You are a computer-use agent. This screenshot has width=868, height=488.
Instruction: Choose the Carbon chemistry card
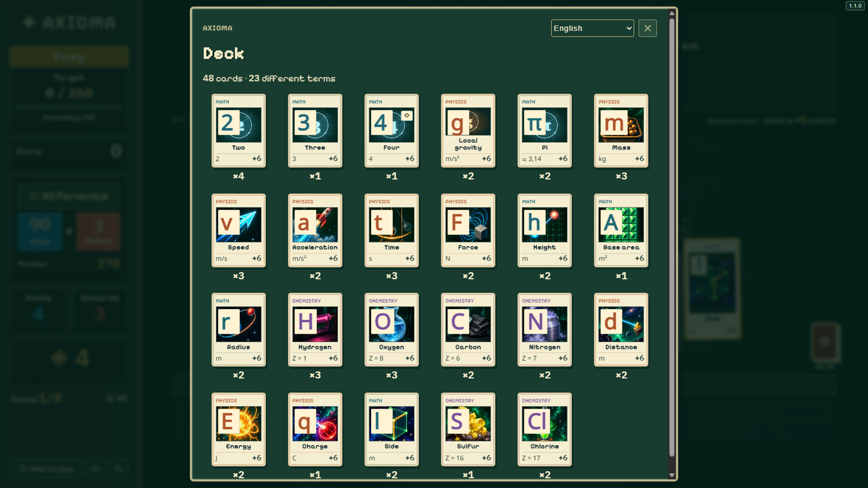tap(468, 330)
